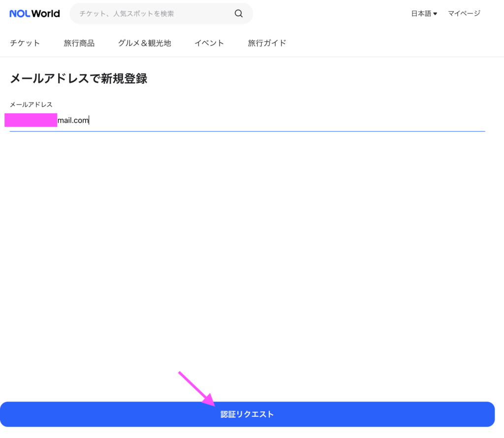Screen dimensions: 504x438
Task: Click the NOL World logo
Action: 34,14
